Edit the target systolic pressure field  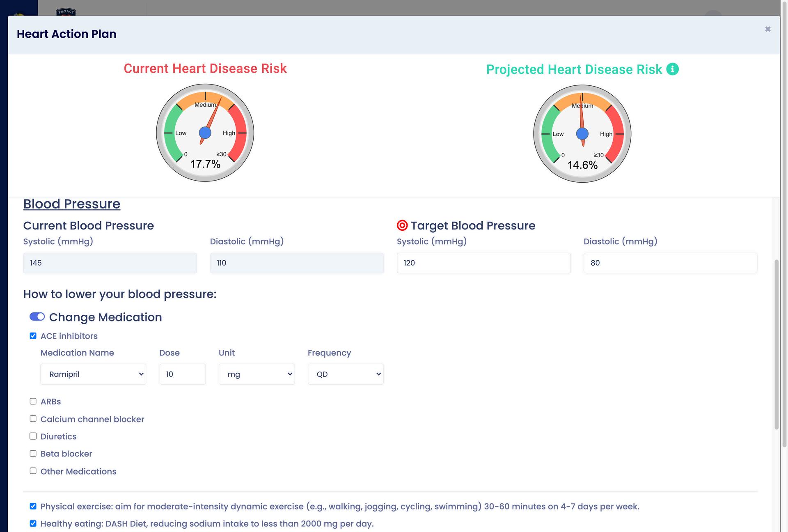point(483,263)
